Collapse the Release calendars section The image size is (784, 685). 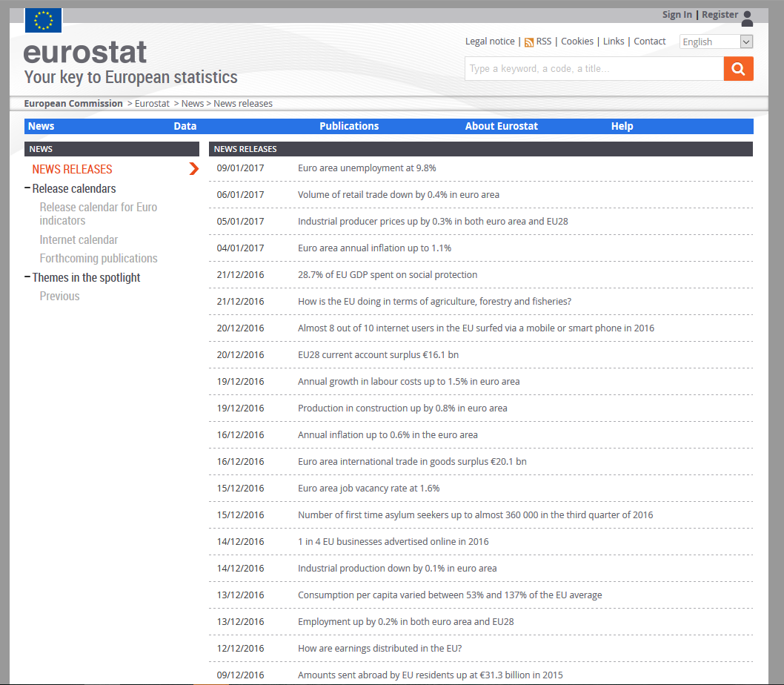tap(27, 188)
